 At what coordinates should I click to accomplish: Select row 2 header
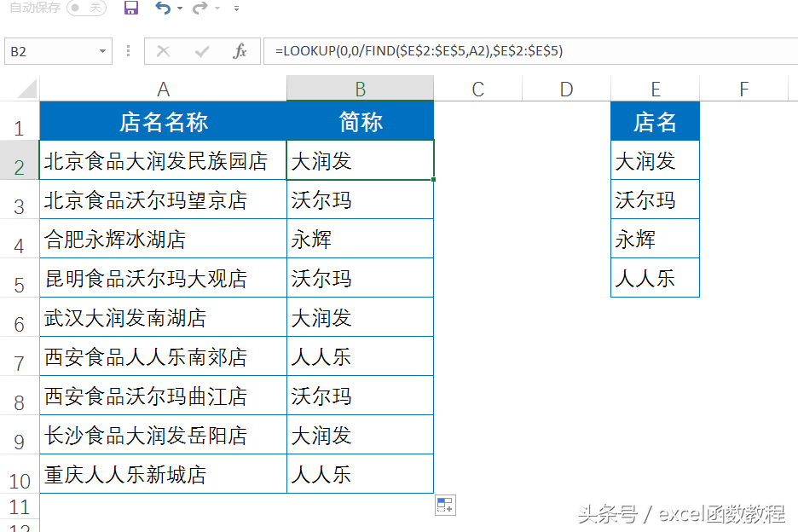point(20,160)
